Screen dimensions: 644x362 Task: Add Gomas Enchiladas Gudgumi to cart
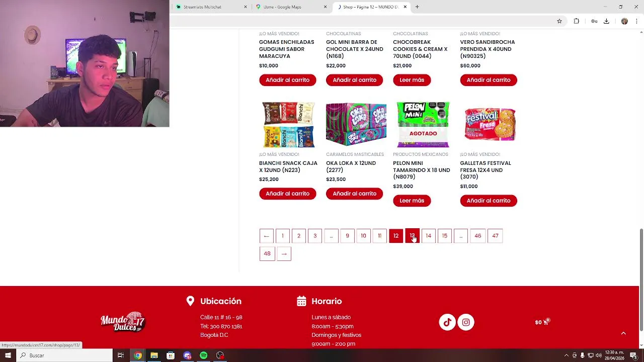point(288,80)
